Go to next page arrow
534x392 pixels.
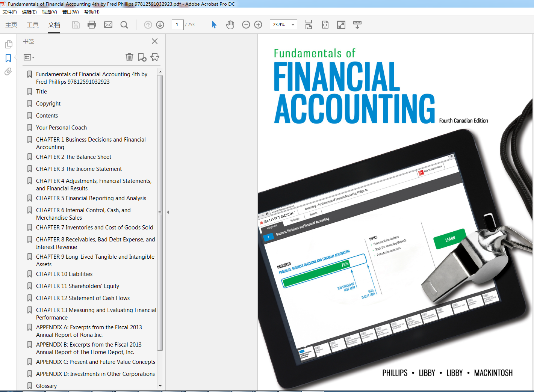pyautogui.click(x=160, y=25)
